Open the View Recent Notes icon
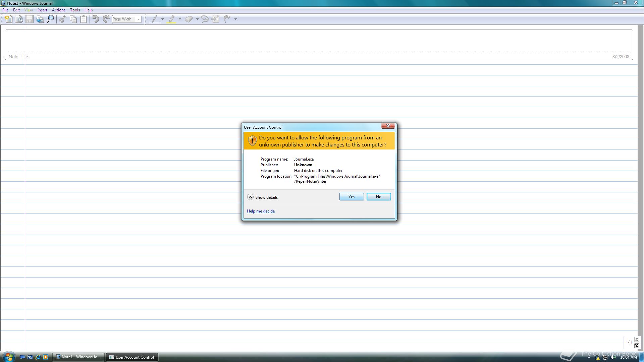Image resolution: width=644 pixels, height=362 pixels. (19, 19)
